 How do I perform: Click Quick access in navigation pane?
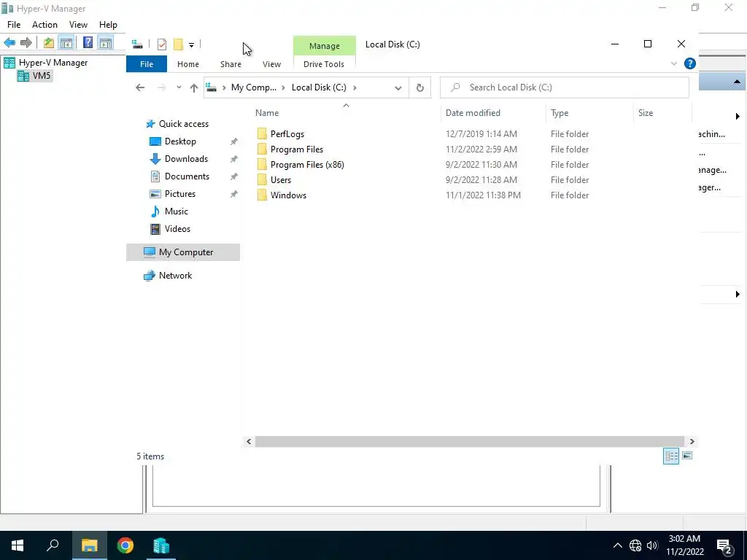tap(183, 124)
